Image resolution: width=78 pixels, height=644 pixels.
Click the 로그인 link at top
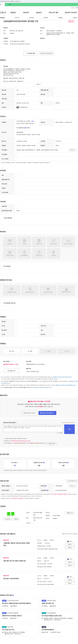(x=73, y=8)
